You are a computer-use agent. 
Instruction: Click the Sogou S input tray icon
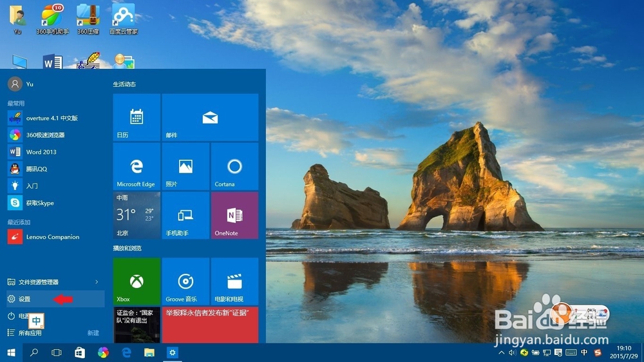(x=598, y=352)
